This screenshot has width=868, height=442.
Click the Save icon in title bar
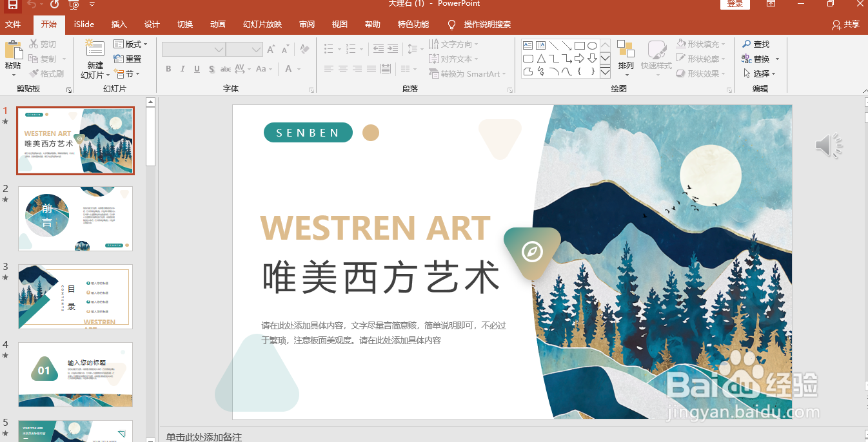click(13, 5)
